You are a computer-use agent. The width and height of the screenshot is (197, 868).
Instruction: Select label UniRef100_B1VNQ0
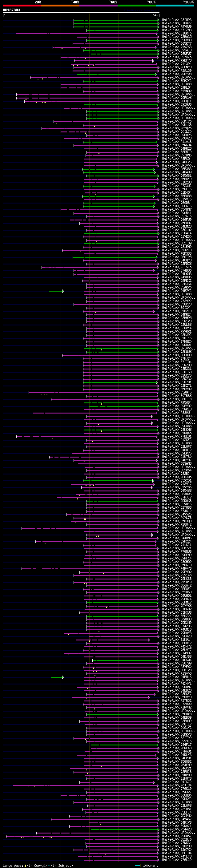(177, 91)
